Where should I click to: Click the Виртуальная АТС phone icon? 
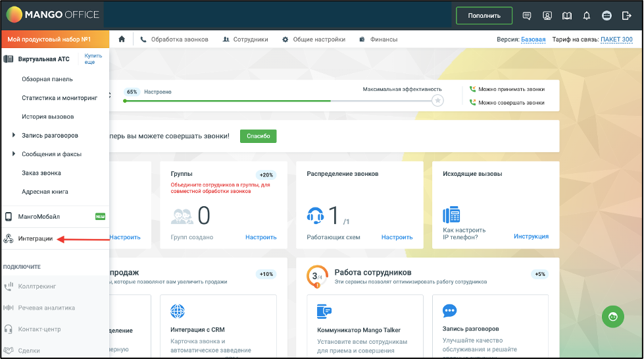(8, 59)
